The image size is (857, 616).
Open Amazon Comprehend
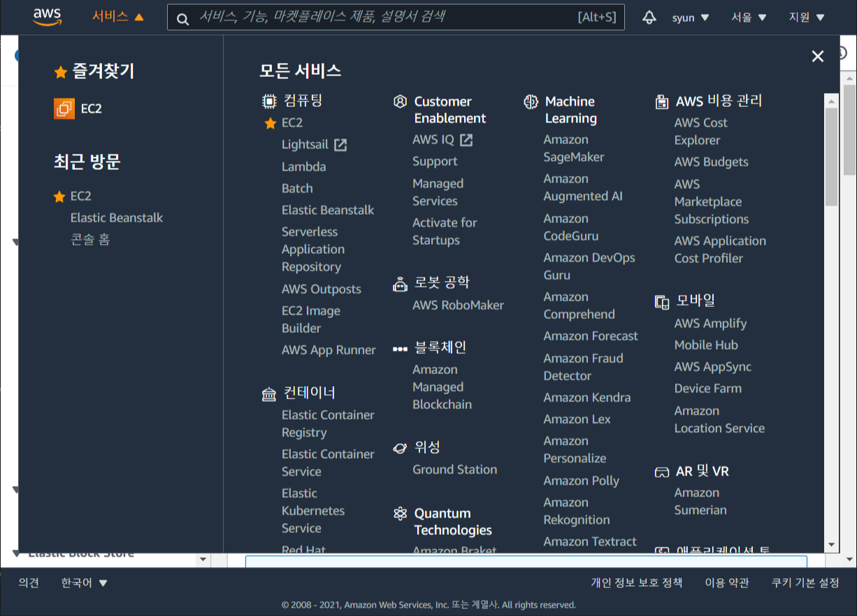(x=579, y=306)
